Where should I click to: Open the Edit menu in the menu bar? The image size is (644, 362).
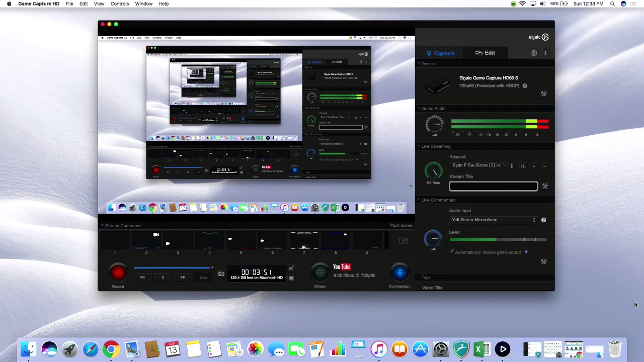(84, 4)
